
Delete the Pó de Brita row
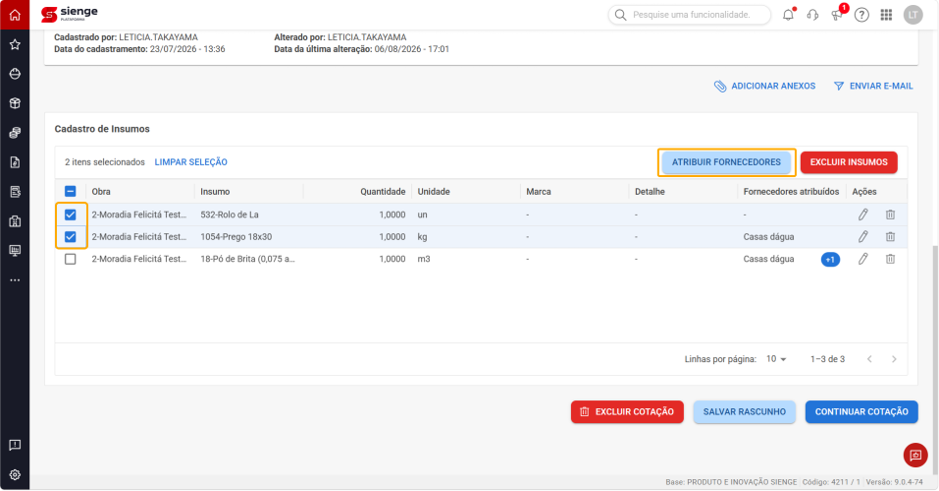coord(890,259)
